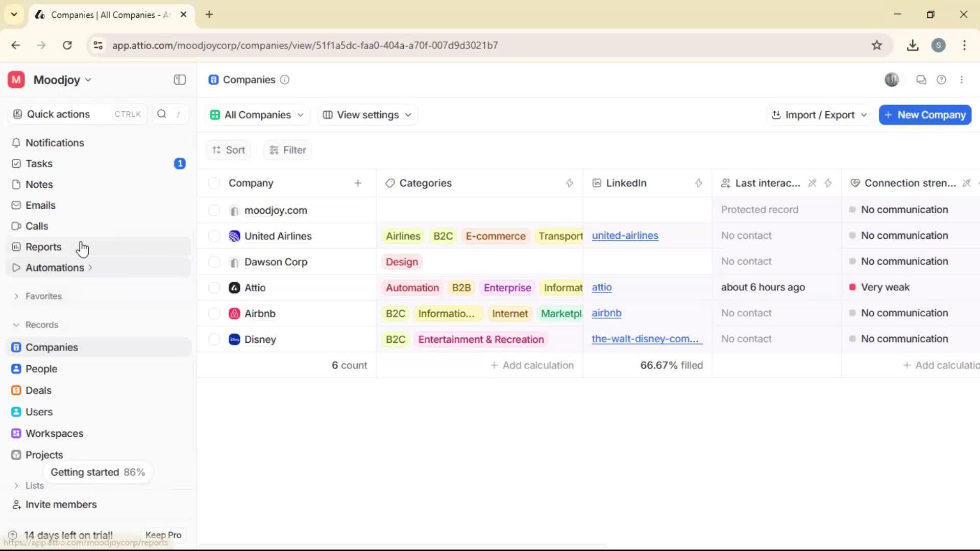Click the Filter button
The height and width of the screenshot is (551, 980).
coord(287,150)
